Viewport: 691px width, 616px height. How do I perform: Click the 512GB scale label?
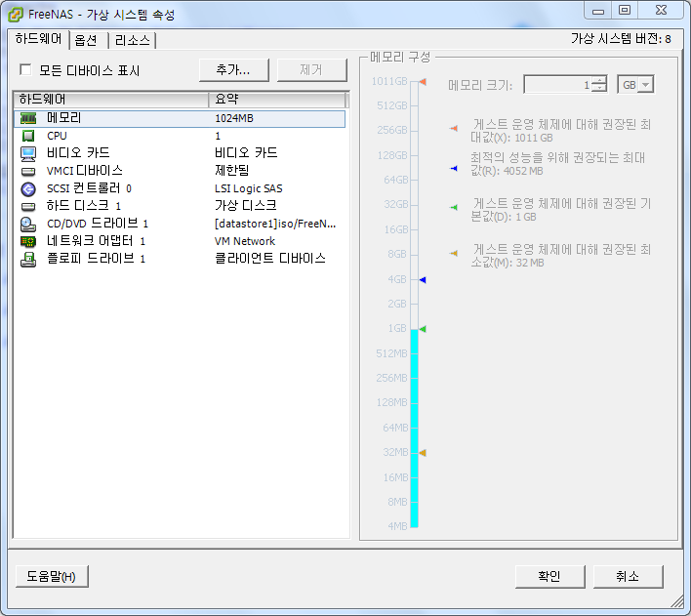pyautogui.click(x=391, y=105)
